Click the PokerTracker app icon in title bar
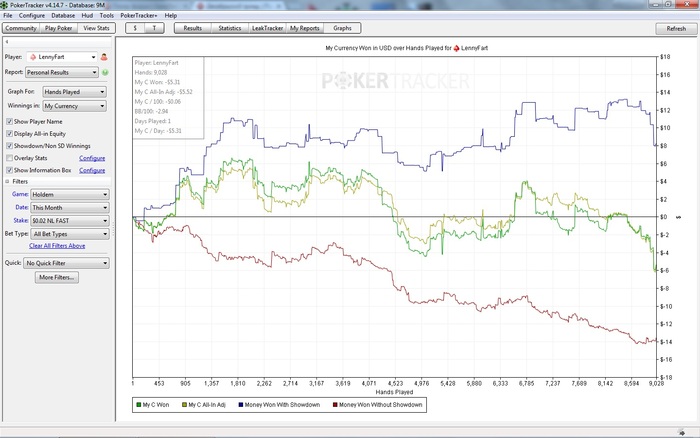This screenshot has width=700, height=438. click(x=4, y=5)
